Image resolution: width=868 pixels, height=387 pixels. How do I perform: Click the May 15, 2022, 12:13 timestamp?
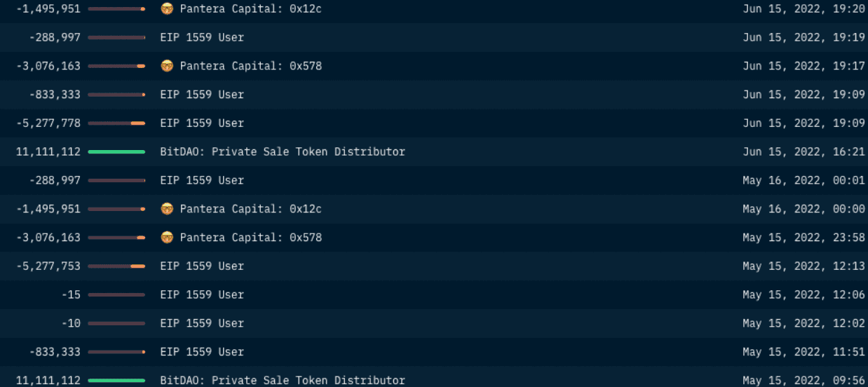click(x=803, y=266)
